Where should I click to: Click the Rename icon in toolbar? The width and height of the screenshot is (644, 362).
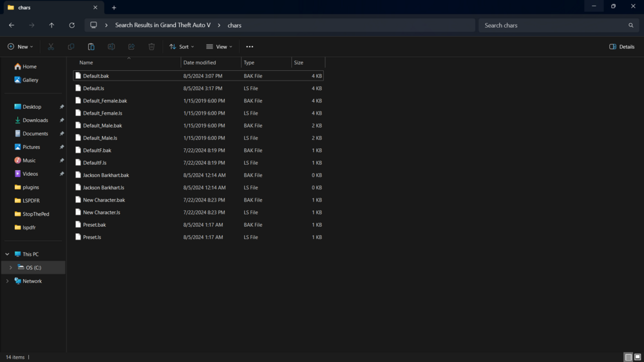(x=111, y=47)
